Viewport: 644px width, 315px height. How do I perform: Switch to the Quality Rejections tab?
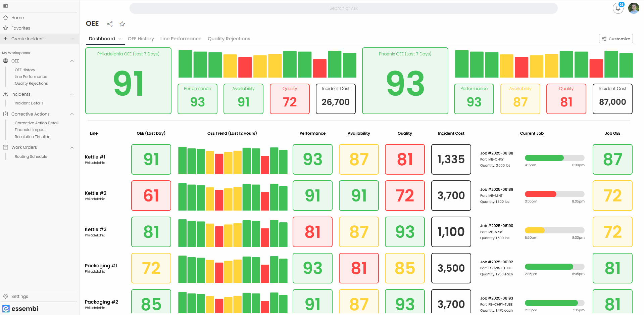point(229,39)
